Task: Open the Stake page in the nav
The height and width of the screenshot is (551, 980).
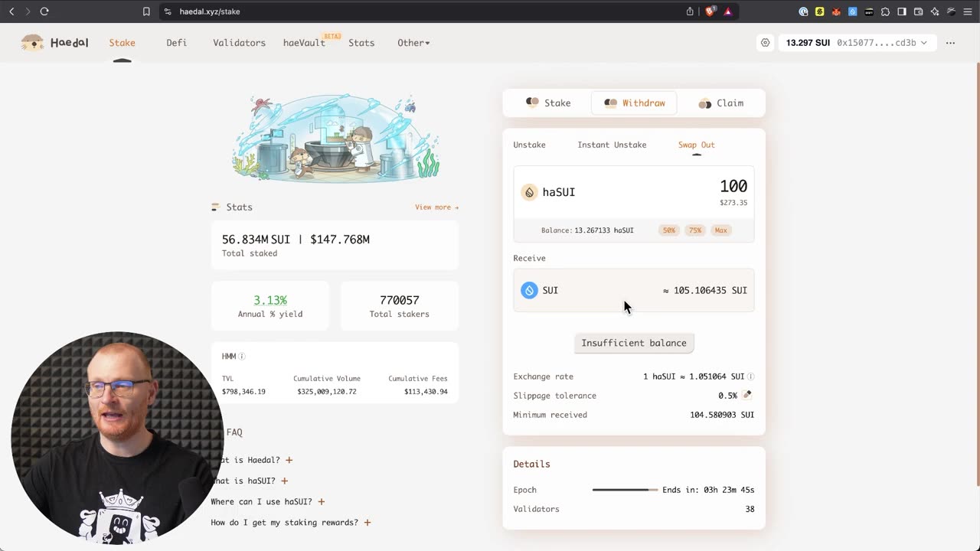Action: [x=122, y=43]
